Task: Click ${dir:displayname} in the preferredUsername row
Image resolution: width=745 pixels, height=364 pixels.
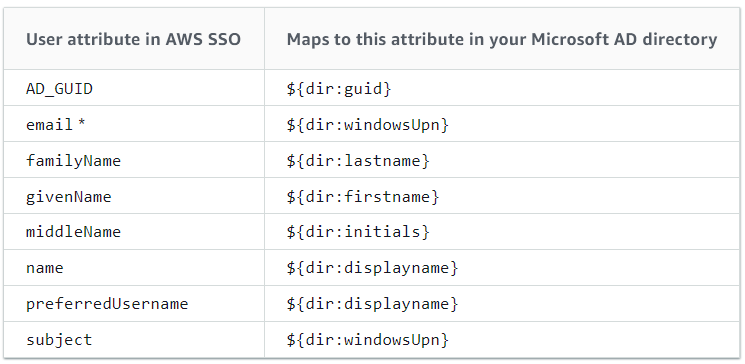Action: 372,304
